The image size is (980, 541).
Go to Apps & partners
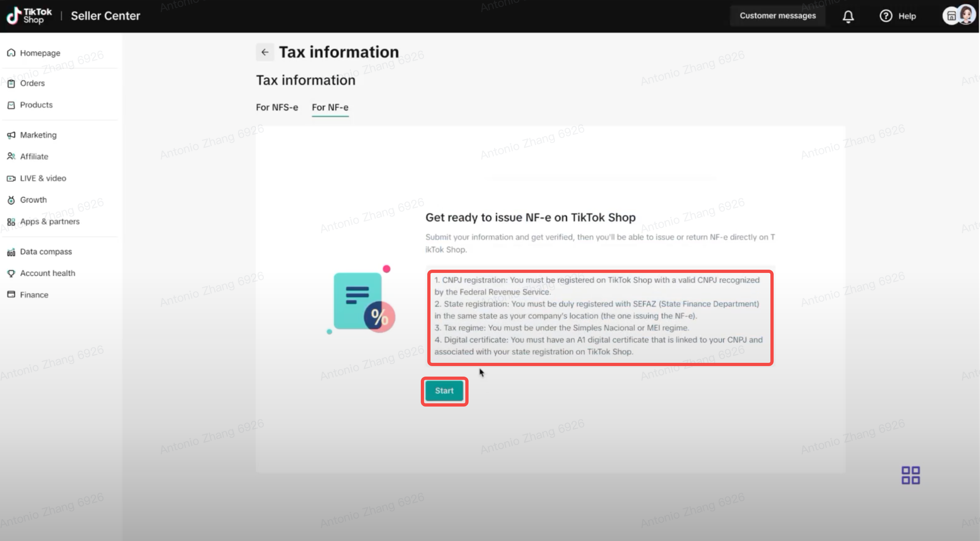[50, 222]
